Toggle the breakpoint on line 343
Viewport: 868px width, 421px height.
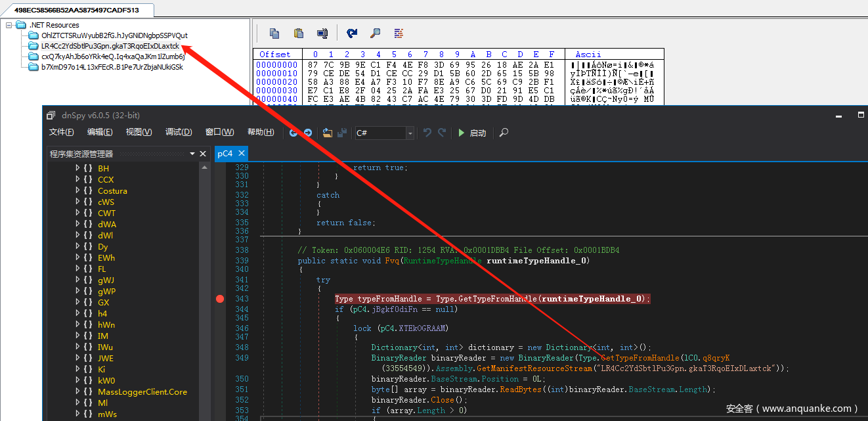220,299
